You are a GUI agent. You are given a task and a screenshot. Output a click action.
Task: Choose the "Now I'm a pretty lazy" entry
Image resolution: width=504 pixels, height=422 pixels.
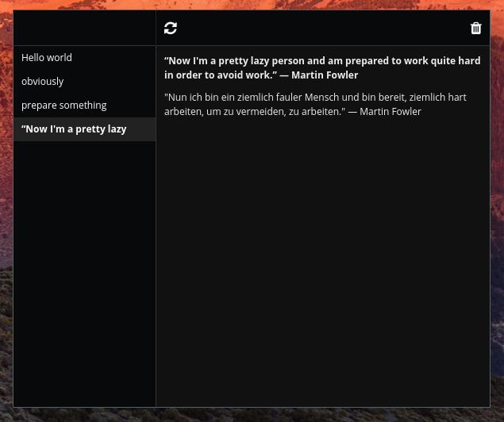tap(85, 129)
